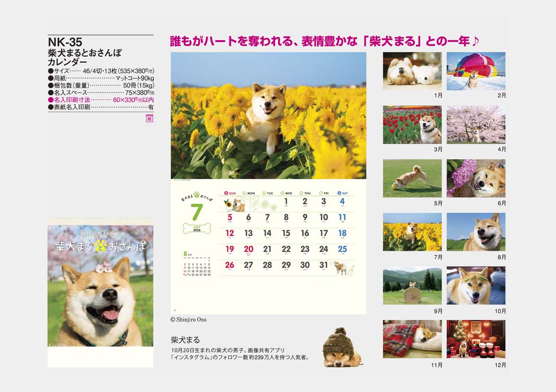Image resolution: width=556 pixels, height=392 pixels.
Task: Click the shiba with sunflower illustration in the date grid
Action: click(x=234, y=205)
